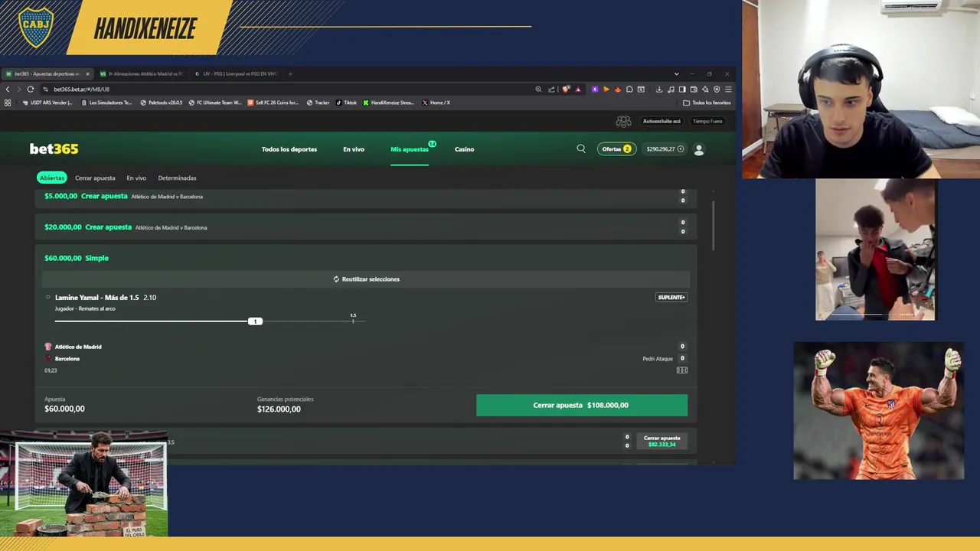Collapse the $60.000,00 Simple bet header
This screenshot has height=551, width=980.
(x=366, y=258)
